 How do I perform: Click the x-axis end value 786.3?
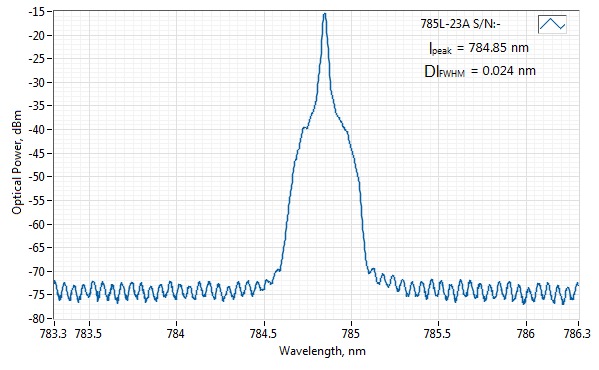(x=577, y=334)
